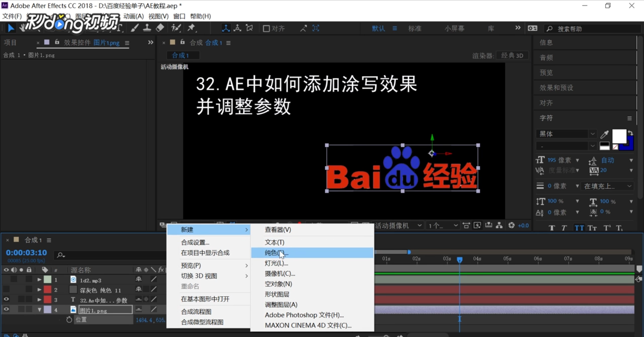644x337 pixels.
Task: Click 合成设置 in context menu
Action: pos(209,243)
